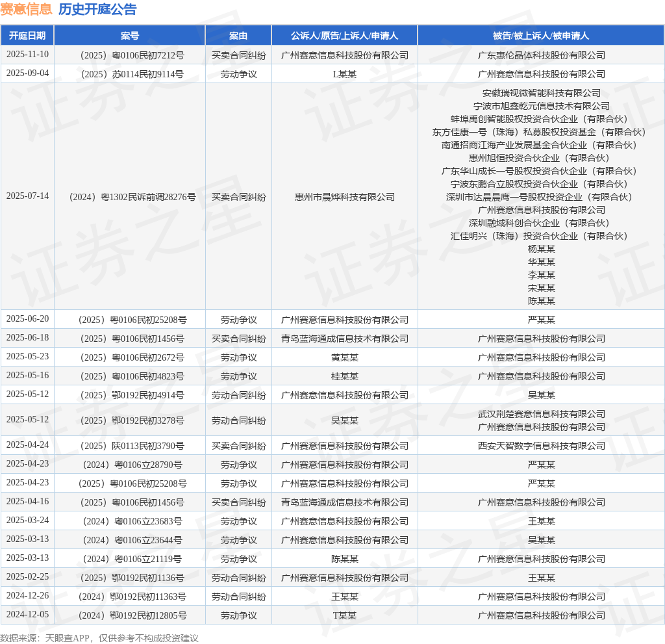The width and height of the screenshot is (665, 644).
Task: Click plaintiff 陈某某 in 2025-03-13 row
Action: click(344, 559)
